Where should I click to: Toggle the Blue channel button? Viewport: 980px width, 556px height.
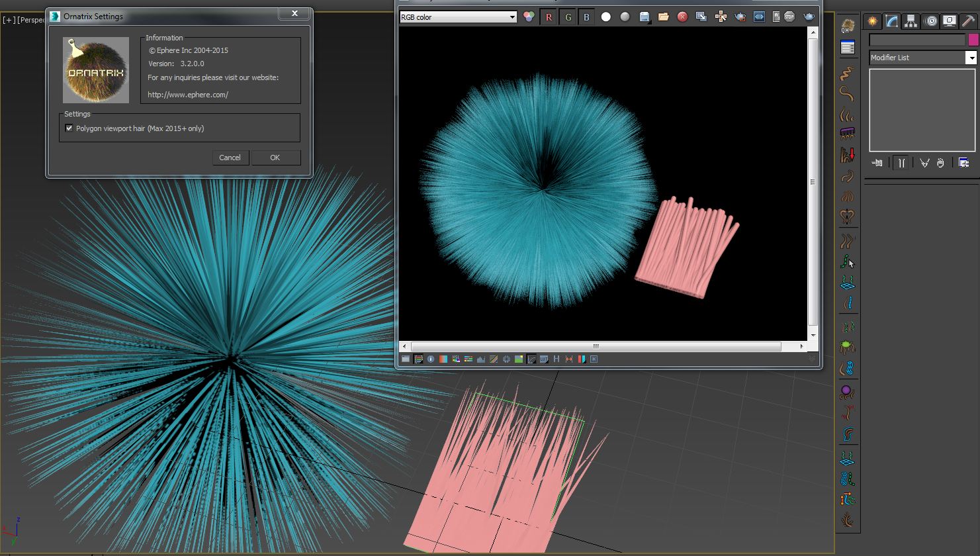click(x=586, y=17)
